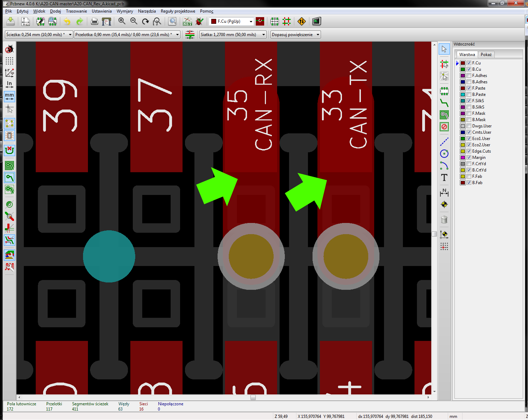Enable the F.Adhes layer checkbox
Screen dimensions: 528x420
pyautogui.click(x=469, y=76)
